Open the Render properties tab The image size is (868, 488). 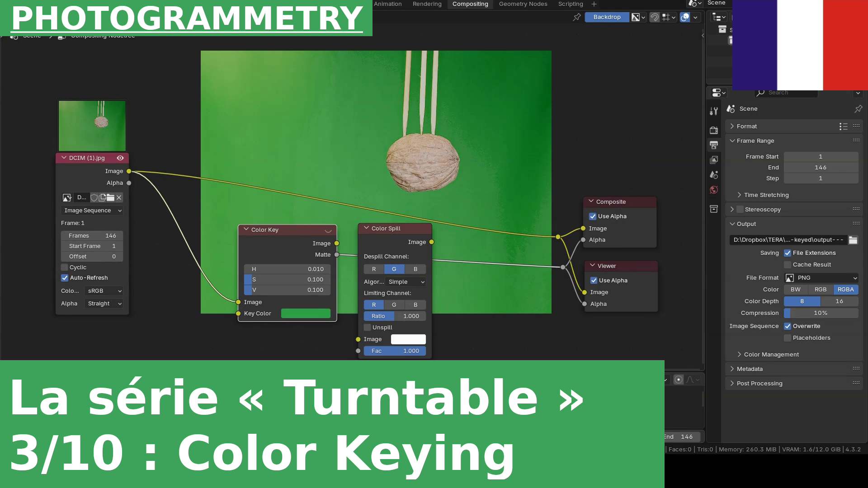[x=714, y=130]
